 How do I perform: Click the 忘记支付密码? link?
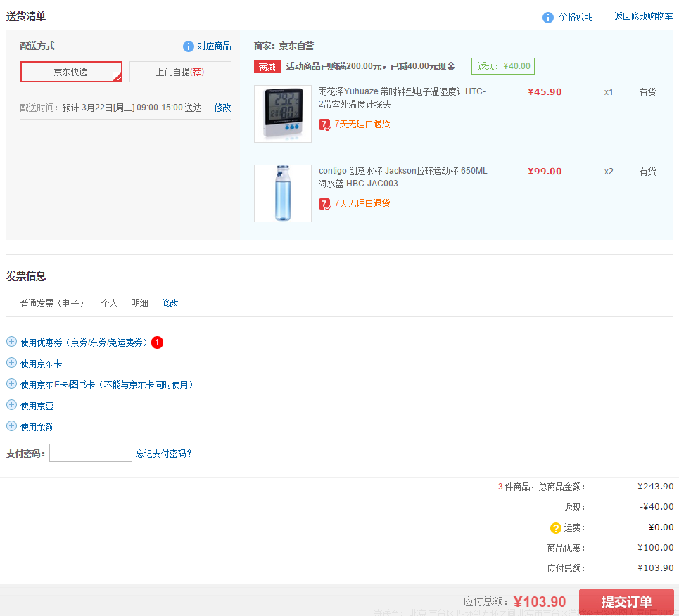point(164,454)
